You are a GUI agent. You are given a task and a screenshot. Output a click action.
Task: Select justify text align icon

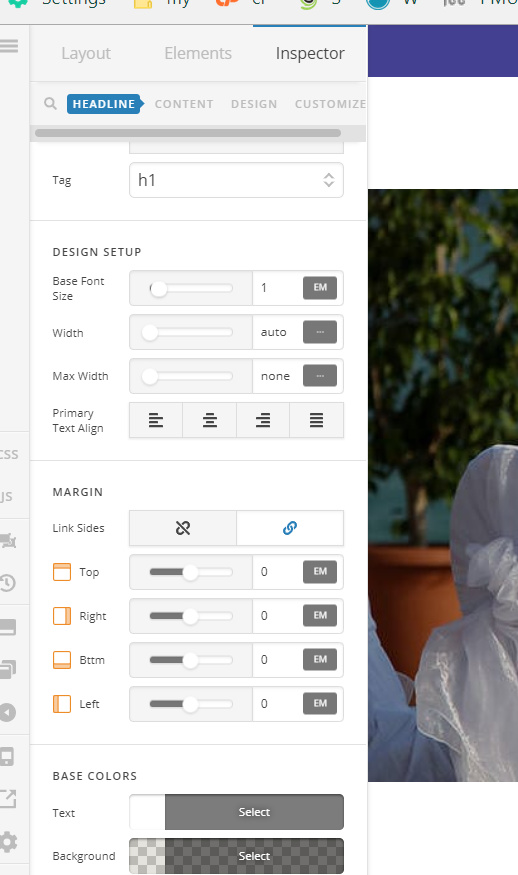[316, 420]
